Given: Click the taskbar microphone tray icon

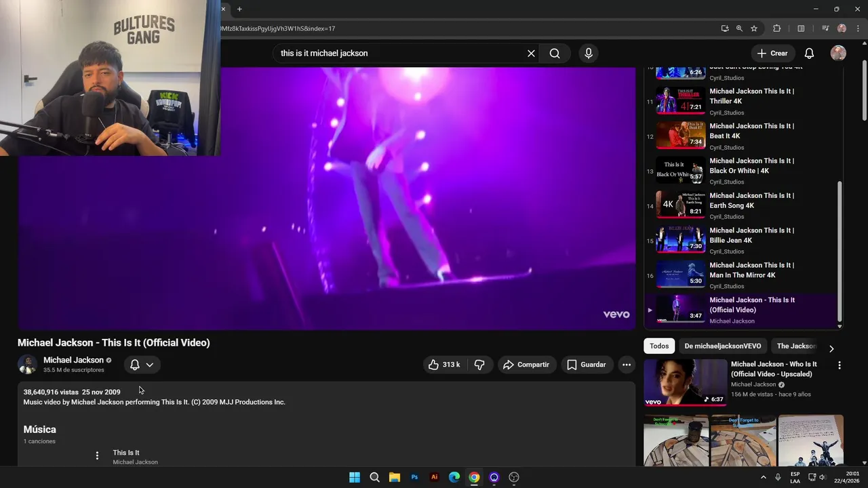Looking at the screenshot, I should (778, 477).
